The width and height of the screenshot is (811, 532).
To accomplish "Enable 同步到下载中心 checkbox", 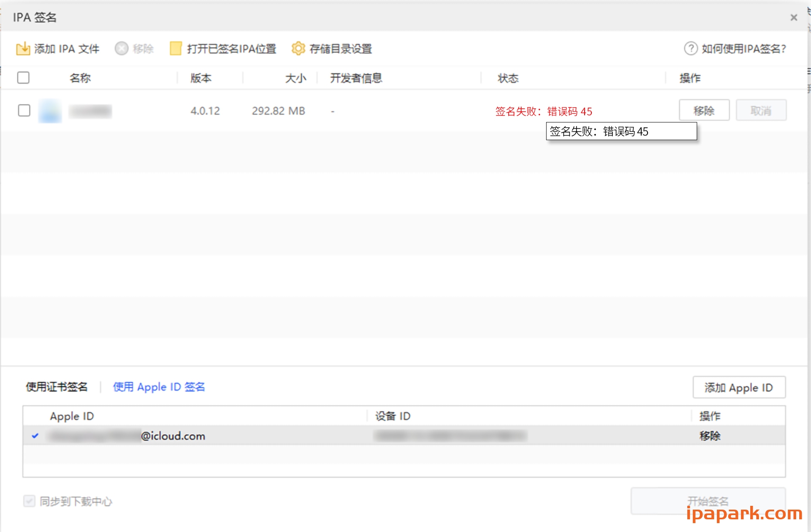I will pyautogui.click(x=29, y=501).
